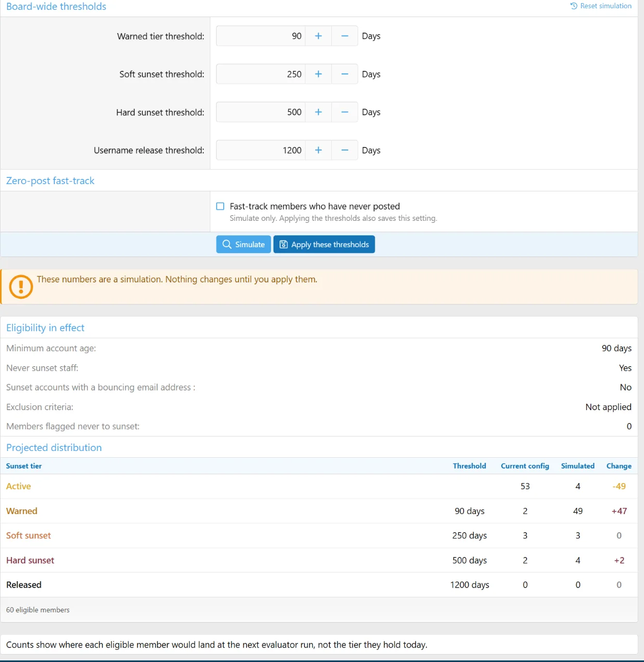Click the Username release threshold input
Image resolution: width=644 pixels, height=662 pixels.
(x=261, y=150)
